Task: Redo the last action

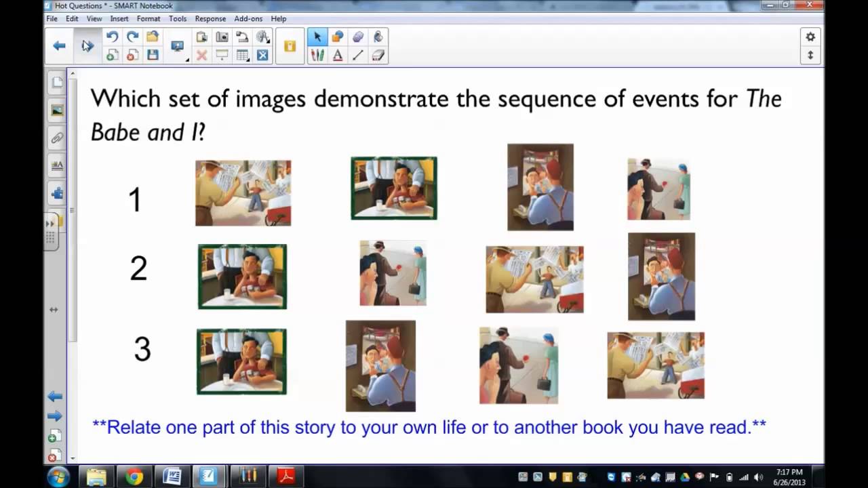Action: (x=133, y=37)
